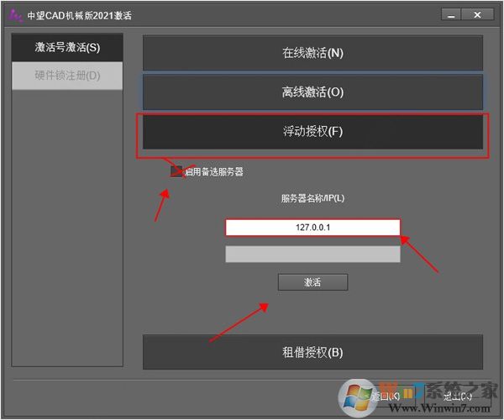
Task: Choose 在线激活(N) online activation
Action: [x=312, y=53]
